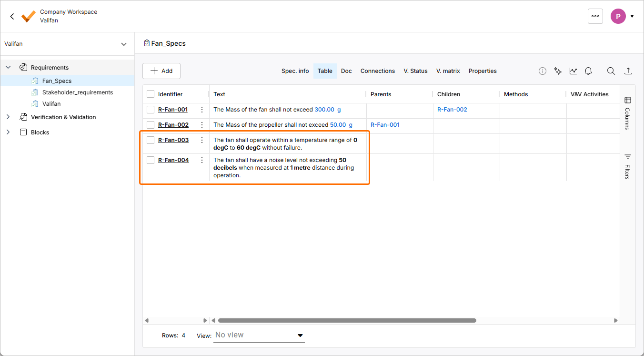Viewport: 644px width, 356px height.
Task: Click the info icon in toolbar
Action: [x=543, y=71]
